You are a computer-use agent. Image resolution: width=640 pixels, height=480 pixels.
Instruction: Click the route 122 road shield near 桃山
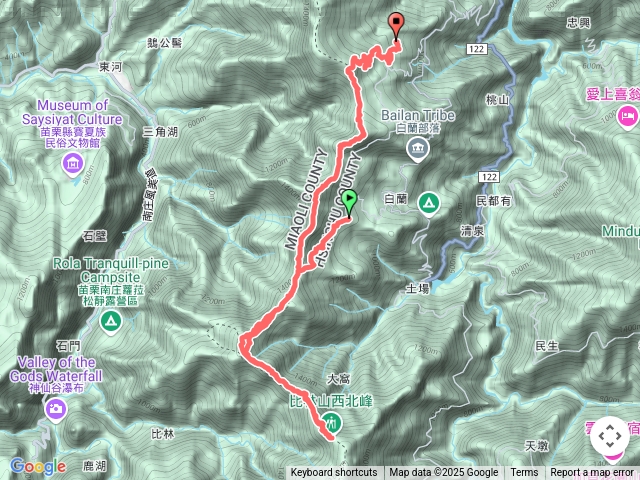click(x=476, y=49)
